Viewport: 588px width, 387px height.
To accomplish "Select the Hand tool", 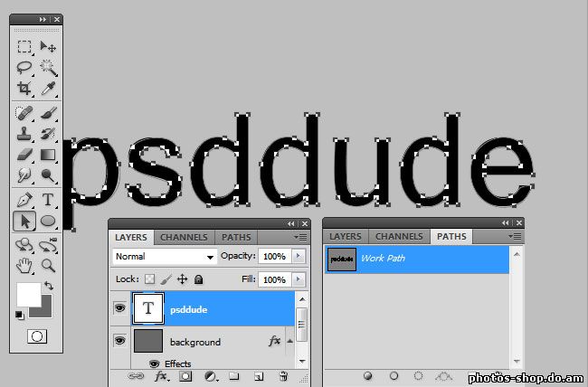I will 24,266.
